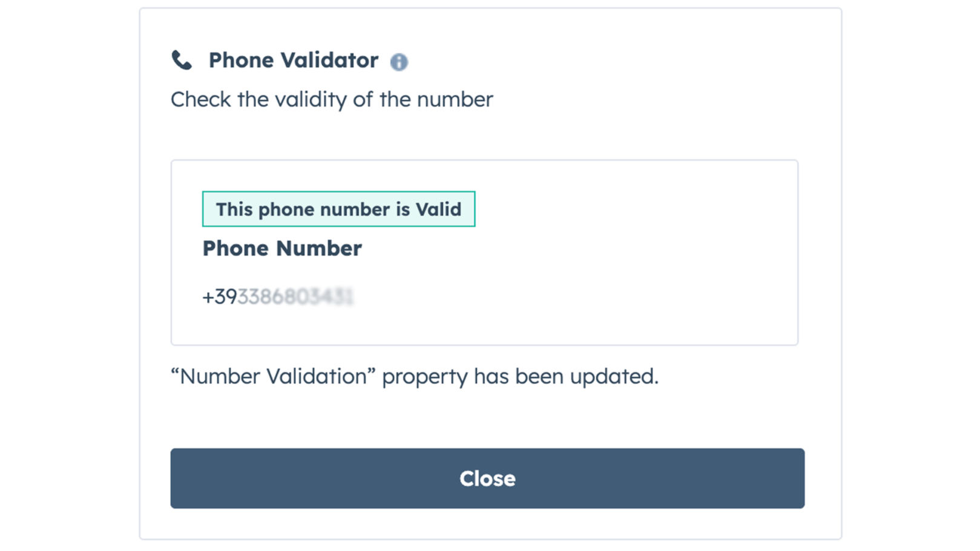Viewport: 980px width, 551px height.
Task: Select the Phone Validator header icon
Action: point(181,59)
